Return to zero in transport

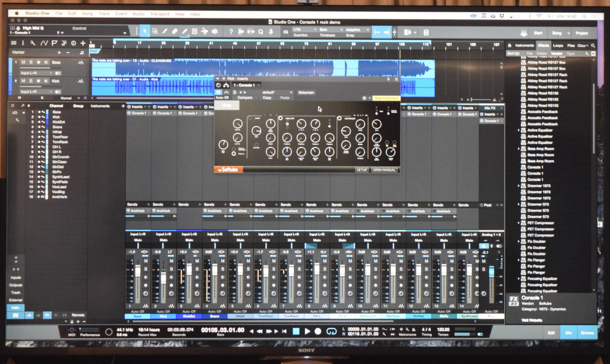284,331
